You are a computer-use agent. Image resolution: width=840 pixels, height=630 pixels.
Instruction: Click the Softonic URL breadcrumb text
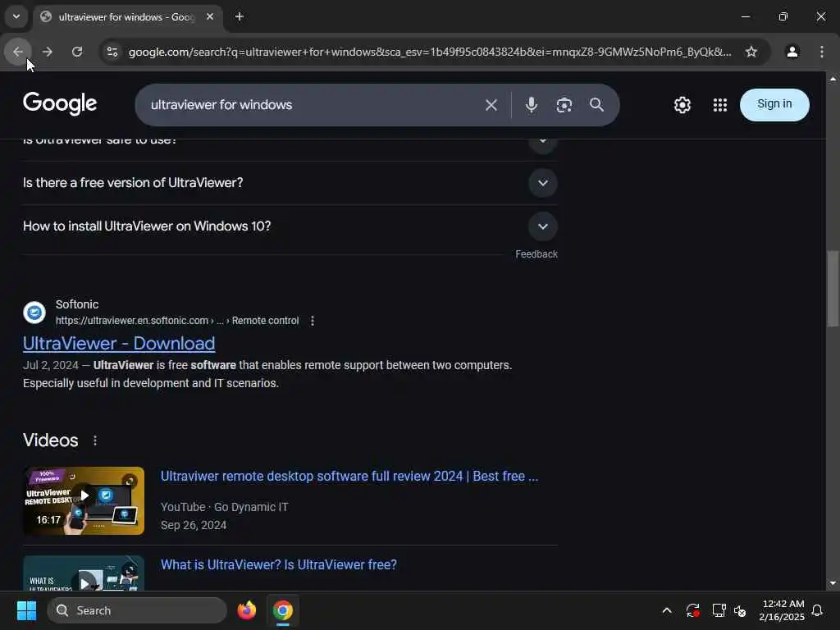177,321
